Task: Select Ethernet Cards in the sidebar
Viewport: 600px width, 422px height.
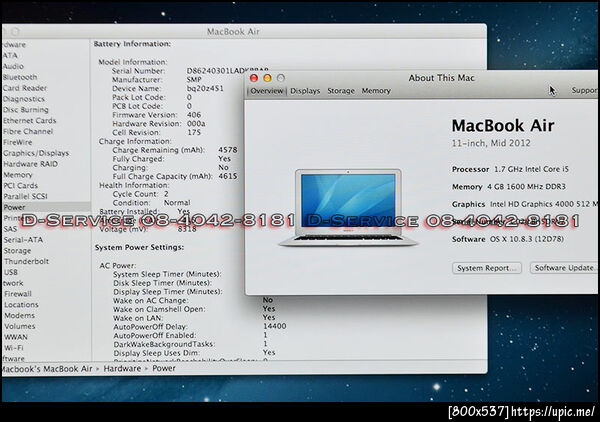Action: tap(29, 121)
